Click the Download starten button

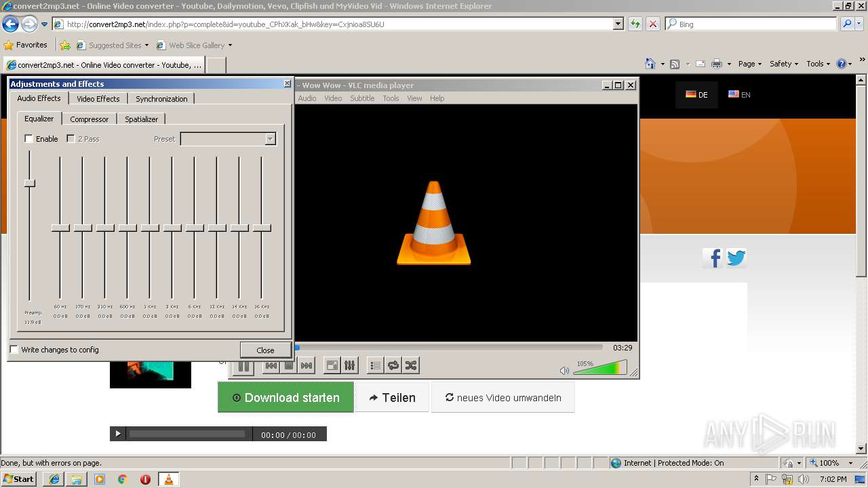[x=285, y=398]
